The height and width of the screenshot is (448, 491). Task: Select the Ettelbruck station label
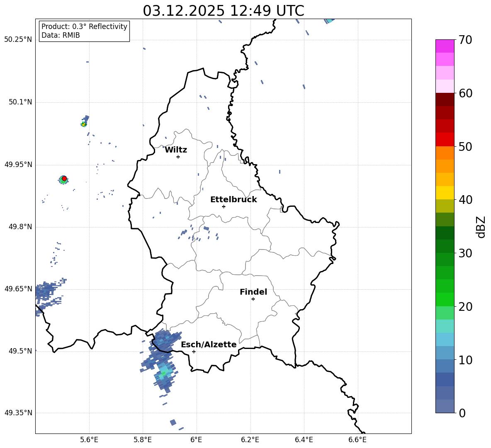[x=233, y=200]
